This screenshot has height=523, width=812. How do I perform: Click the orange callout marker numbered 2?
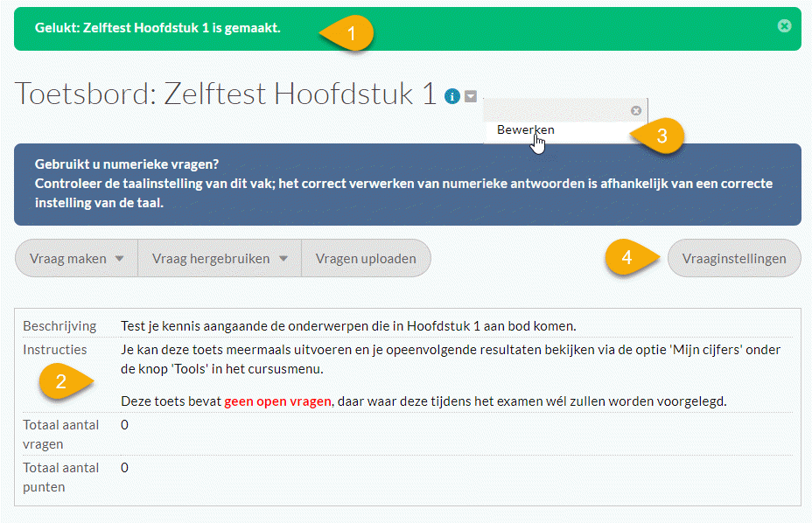coord(60,381)
